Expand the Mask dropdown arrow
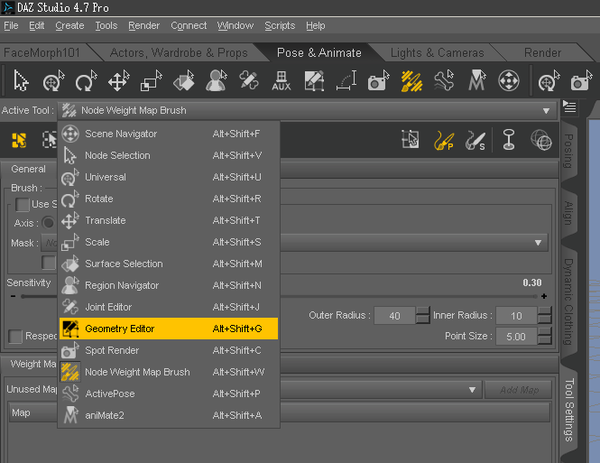Screen dimensions: 600x463 (x=538, y=243)
